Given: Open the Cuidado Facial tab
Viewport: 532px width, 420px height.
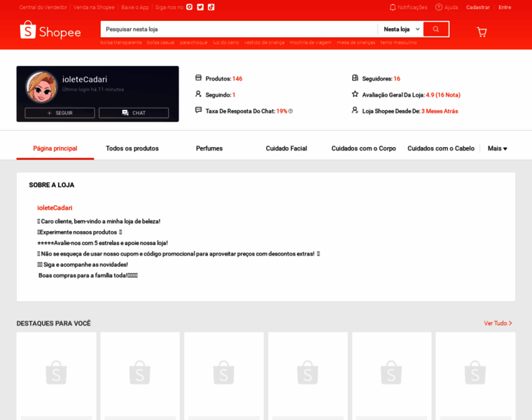Looking at the screenshot, I should [286, 148].
